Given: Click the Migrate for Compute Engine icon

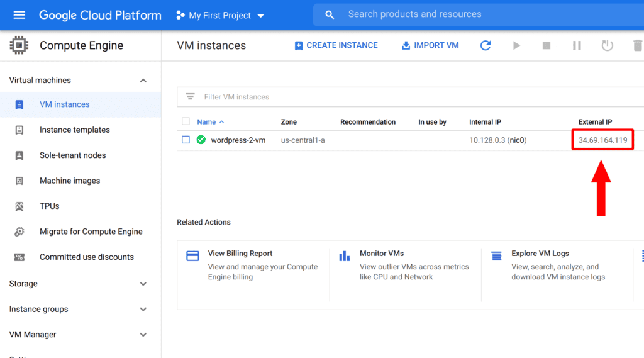Looking at the screenshot, I should [x=19, y=232].
